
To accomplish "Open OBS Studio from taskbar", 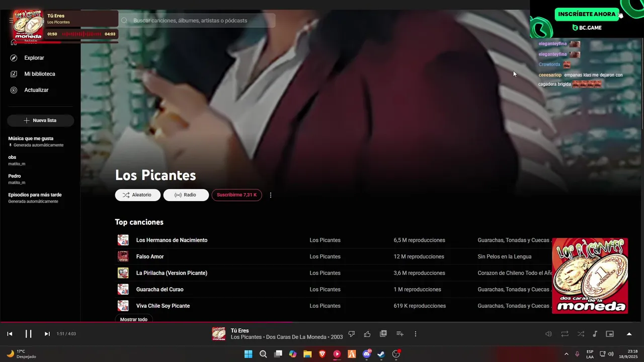I will pos(396,354).
